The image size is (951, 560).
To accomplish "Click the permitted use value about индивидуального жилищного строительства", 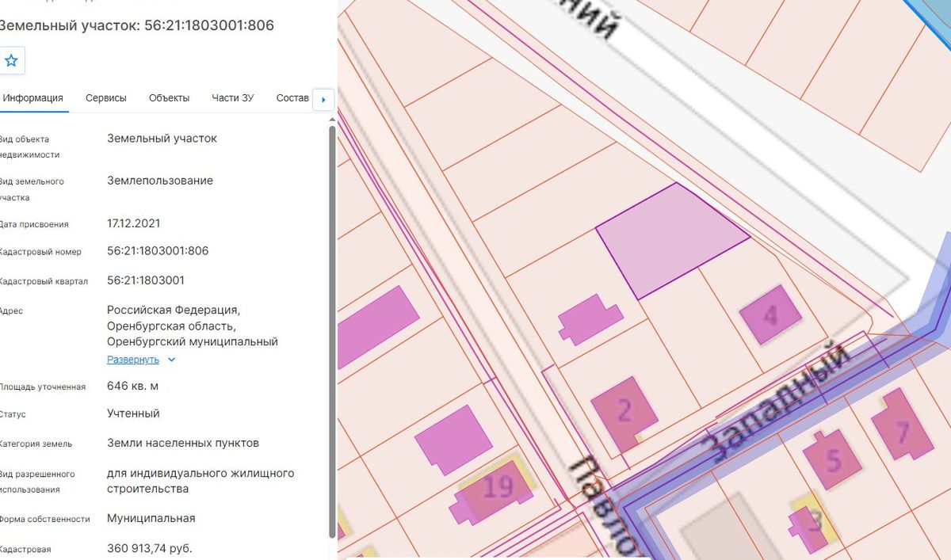I will click(201, 481).
